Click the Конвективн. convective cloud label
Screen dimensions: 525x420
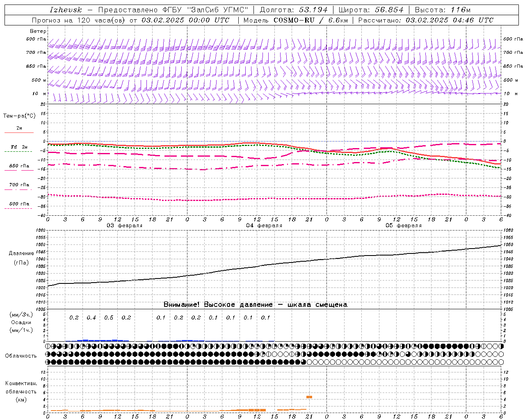click(x=21, y=384)
